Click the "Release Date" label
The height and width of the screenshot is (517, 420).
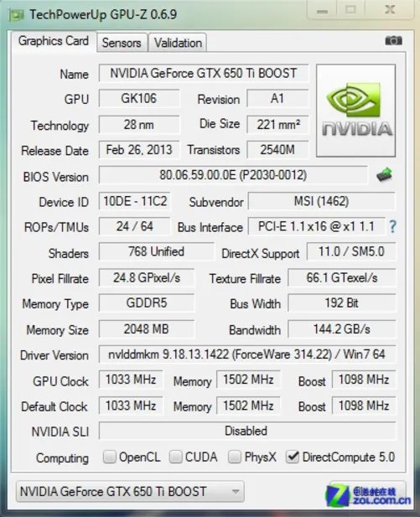(x=55, y=151)
